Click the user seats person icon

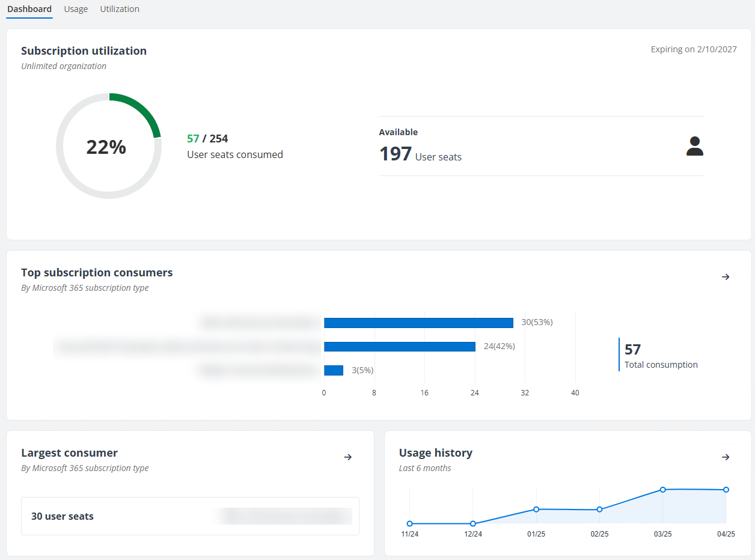point(694,145)
